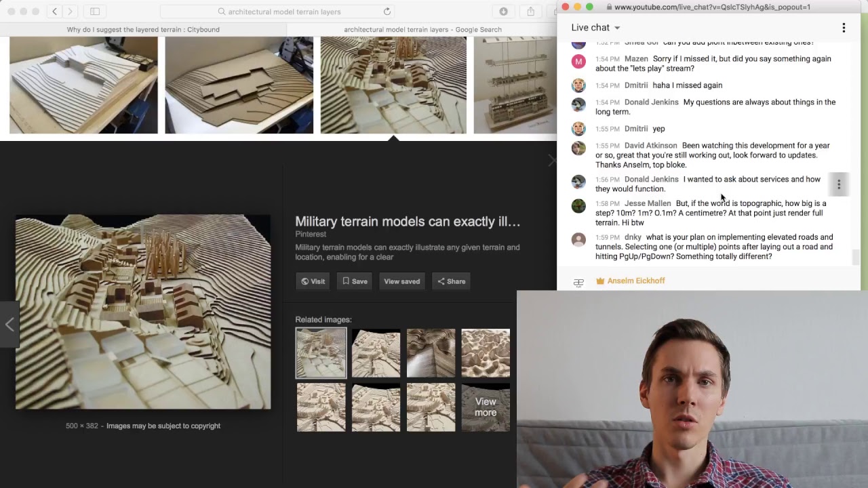
Task: Open live chat header three-dot menu
Action: 844,28
